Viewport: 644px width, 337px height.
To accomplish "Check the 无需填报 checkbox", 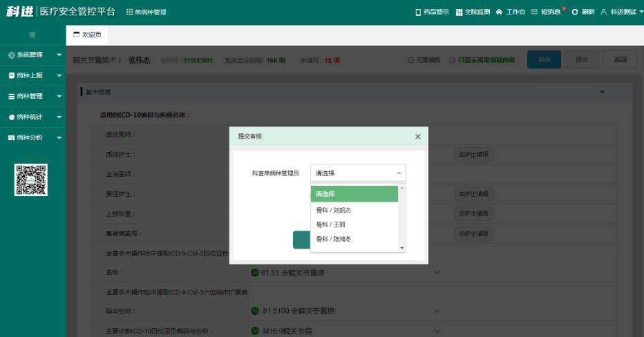I will [x=411, y=60].
